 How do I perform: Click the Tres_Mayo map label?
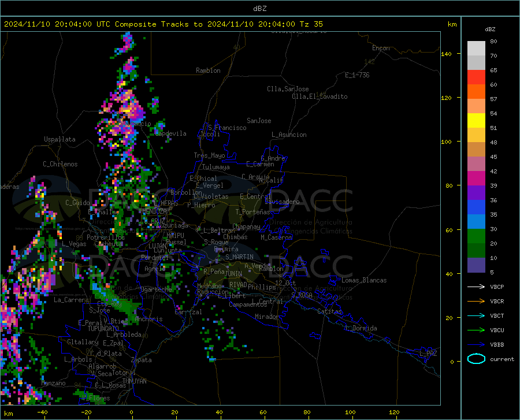(209, 155)
